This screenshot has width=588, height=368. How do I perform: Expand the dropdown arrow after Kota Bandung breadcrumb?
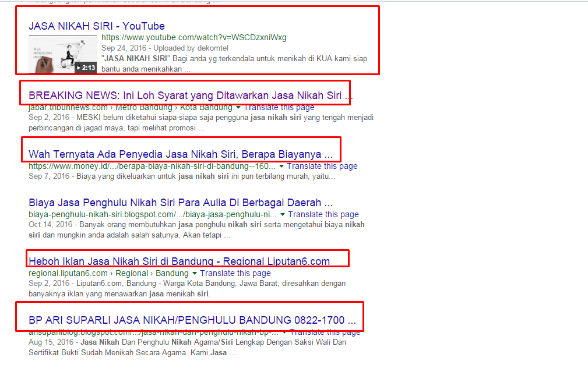coord(238,108)
